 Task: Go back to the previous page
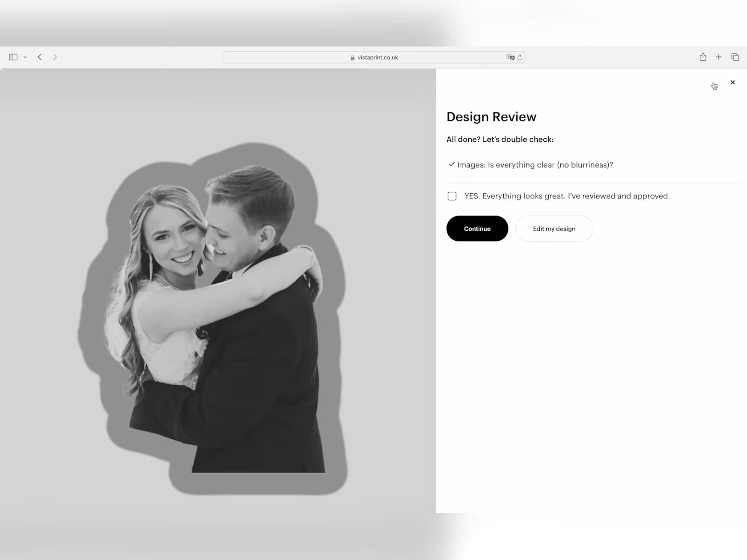tap(40, 57)
